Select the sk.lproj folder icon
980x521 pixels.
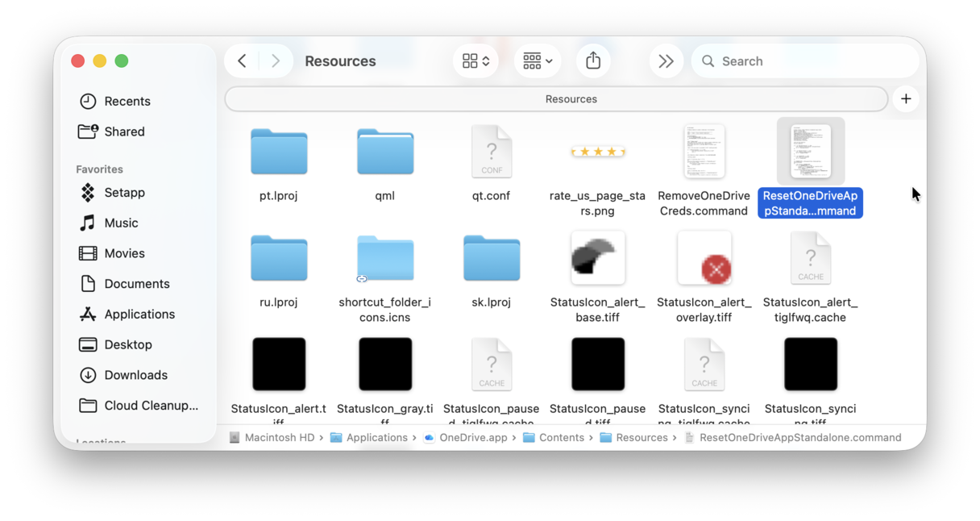pyautogui.click(x=492, y=258)
